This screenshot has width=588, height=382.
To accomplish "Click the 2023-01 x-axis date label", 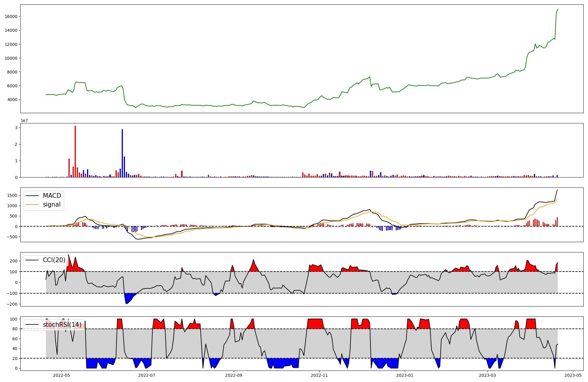I will (x=405, y=375).
